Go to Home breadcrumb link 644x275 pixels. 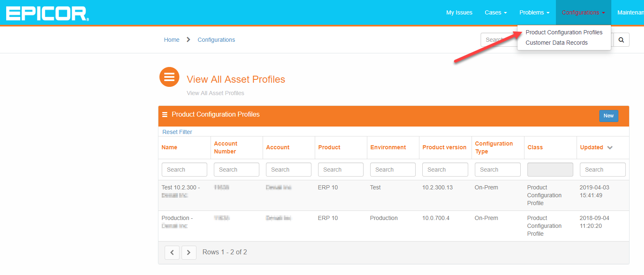coord(172,40)
